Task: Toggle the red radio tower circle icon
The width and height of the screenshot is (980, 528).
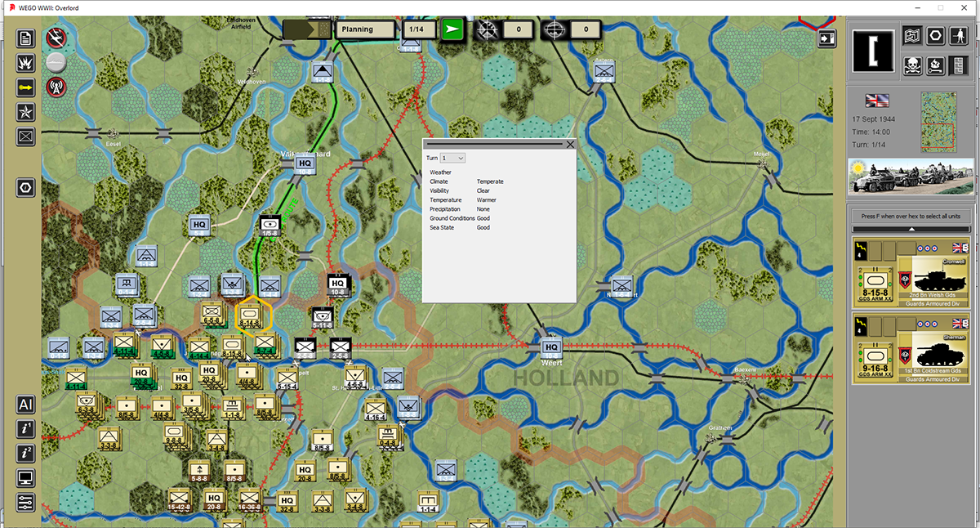Action: click(x=56, y=86)
